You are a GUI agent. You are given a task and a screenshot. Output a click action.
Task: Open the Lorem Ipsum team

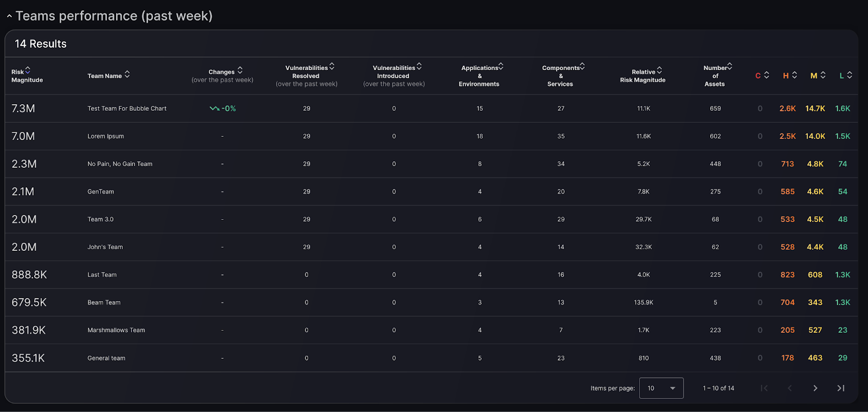(x=431, y=136)
